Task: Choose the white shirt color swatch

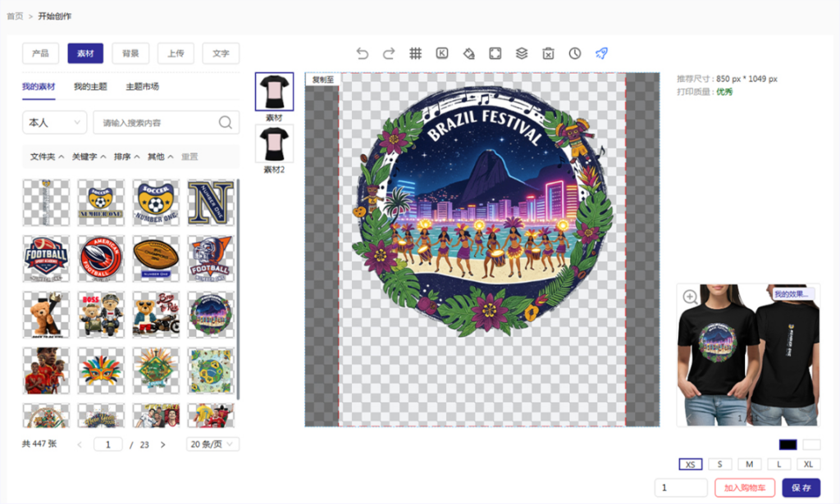Action: (811, 444)
